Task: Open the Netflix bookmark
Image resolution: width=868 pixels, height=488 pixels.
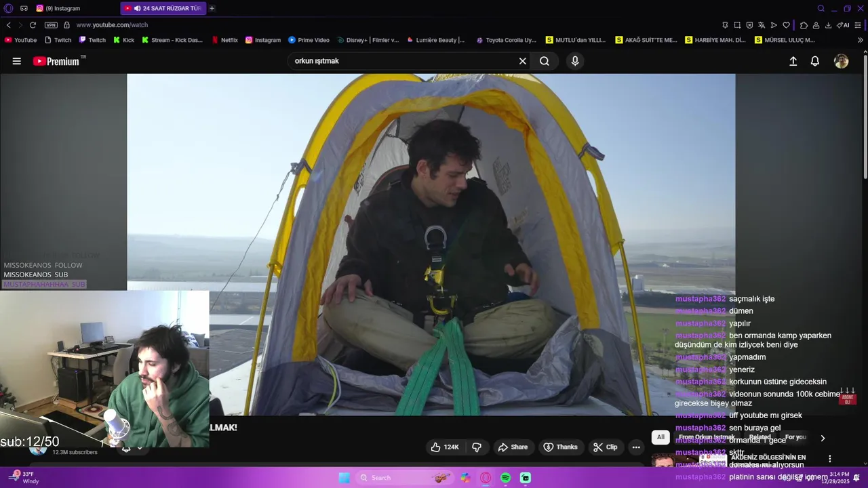Action: click(x=225, y=40)
